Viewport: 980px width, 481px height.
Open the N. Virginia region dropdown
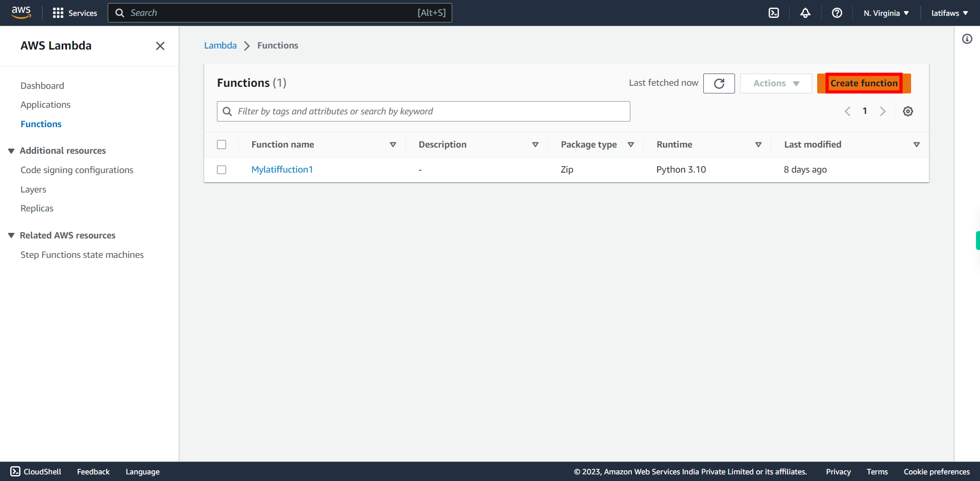[886, 13]
